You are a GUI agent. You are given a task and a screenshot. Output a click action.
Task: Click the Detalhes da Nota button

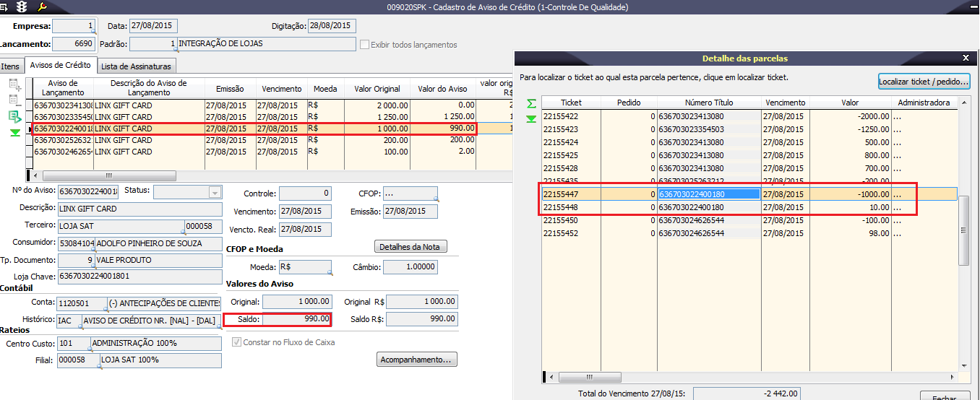pos(411,247)
